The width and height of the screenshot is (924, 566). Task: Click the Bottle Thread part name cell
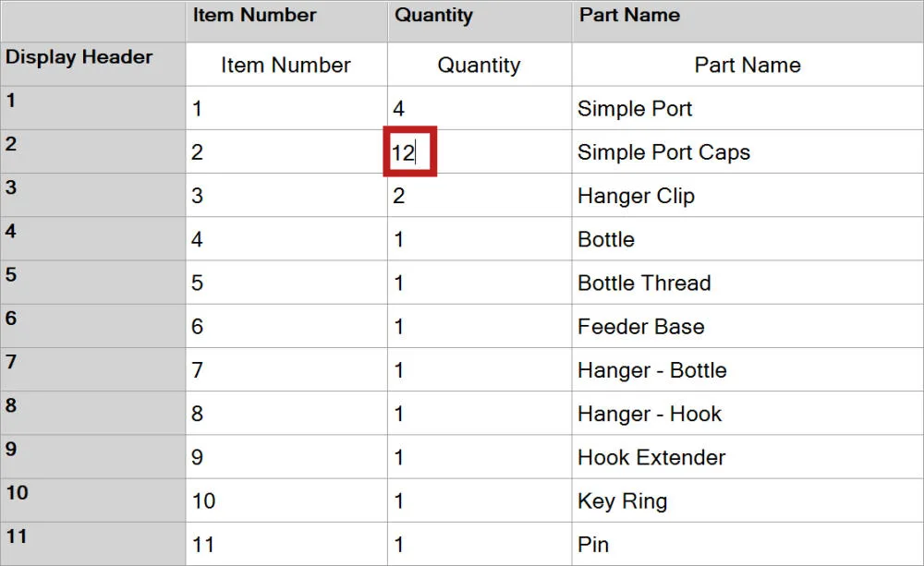click(x=748, y=283)
